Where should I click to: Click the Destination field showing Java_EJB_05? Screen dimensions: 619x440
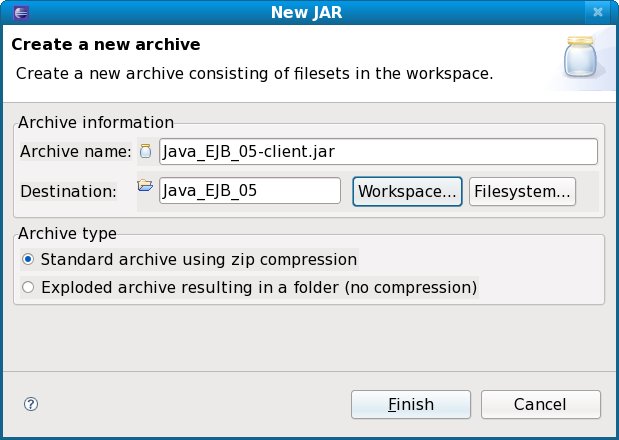tap(250, 190)
